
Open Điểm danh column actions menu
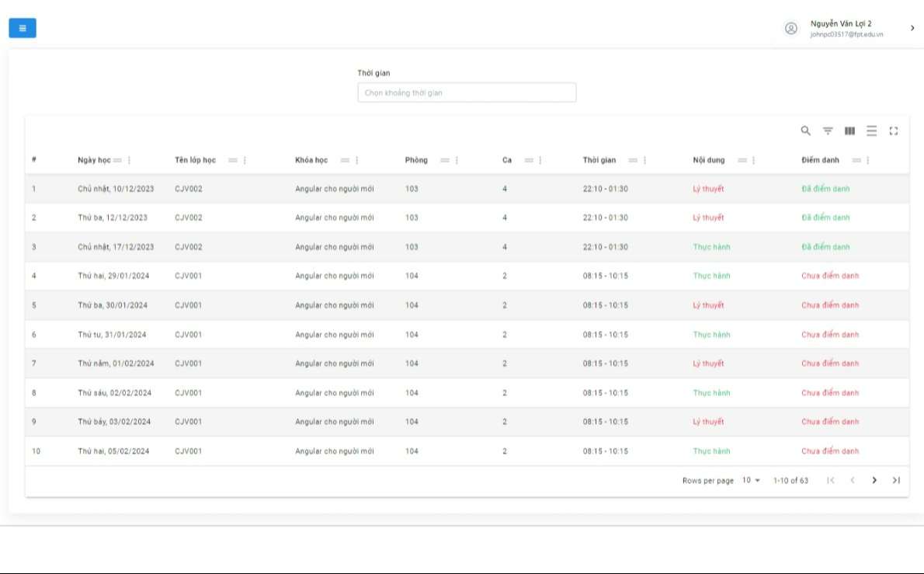coord(868,160)
